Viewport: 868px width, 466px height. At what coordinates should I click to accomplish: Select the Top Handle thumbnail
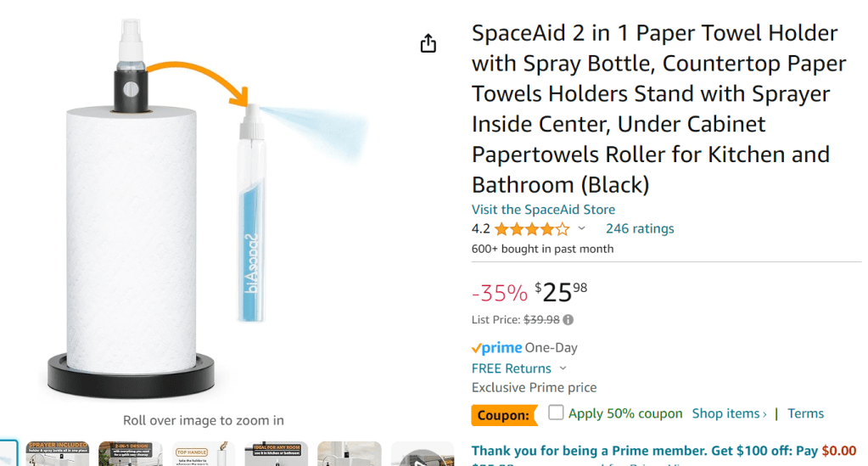tap(203, 454)
